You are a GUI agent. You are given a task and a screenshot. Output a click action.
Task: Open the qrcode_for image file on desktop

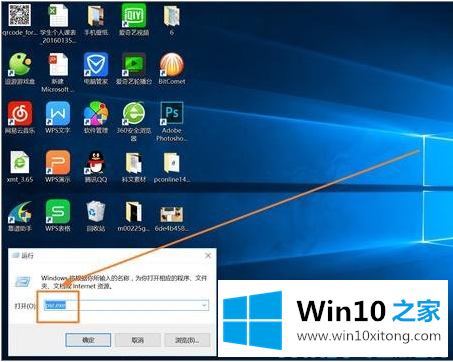tap(20, 19)
